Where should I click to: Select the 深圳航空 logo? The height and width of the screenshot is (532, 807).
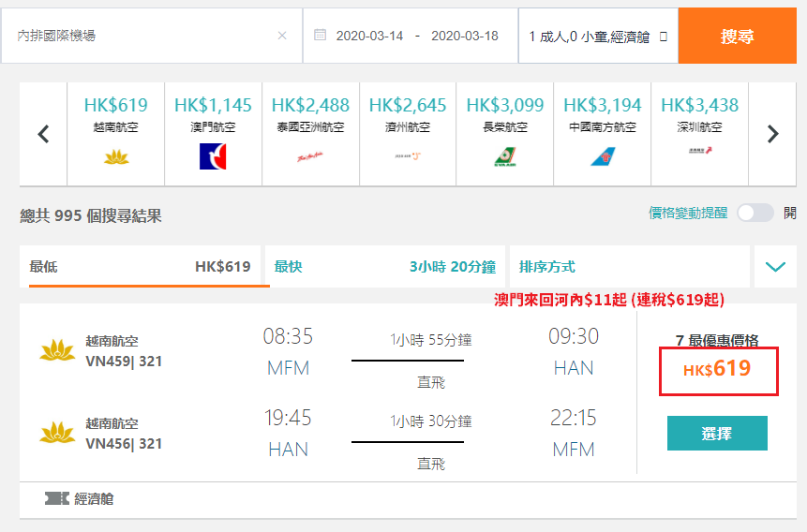[x=700, y=151]
